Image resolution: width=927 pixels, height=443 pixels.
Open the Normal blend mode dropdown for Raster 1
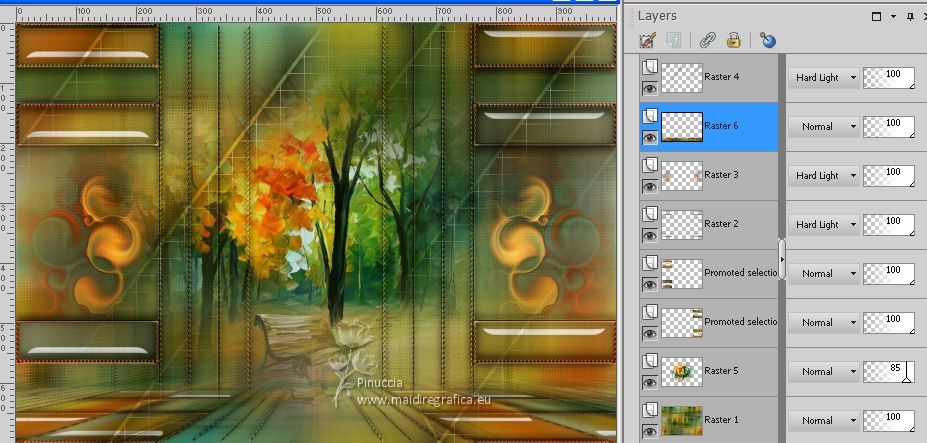tap(824, 421)
